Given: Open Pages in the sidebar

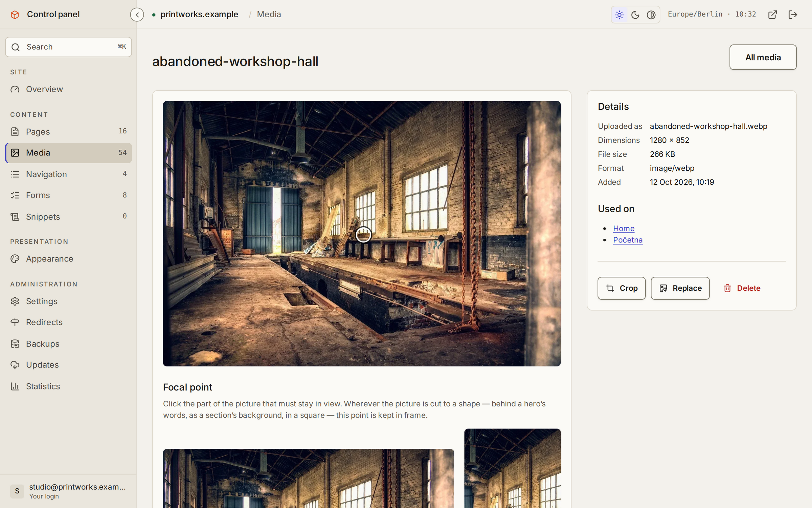Looking at the screenshot, I should (x=68, y=131).
